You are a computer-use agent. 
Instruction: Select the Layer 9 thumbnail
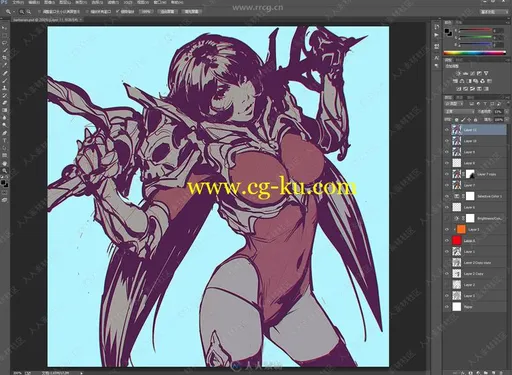(456, 152)
